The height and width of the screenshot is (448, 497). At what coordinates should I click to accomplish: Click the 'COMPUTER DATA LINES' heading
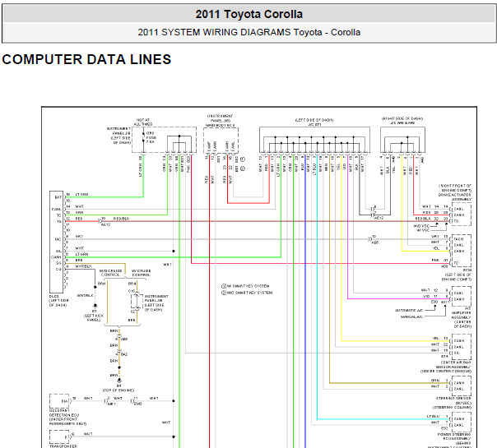(86, 59)
